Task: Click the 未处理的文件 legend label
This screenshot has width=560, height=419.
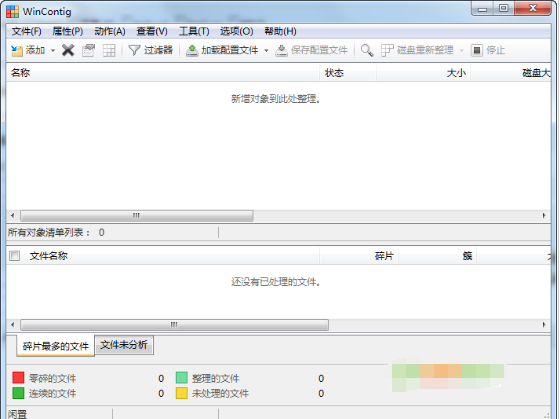Action: coord(220,394)
